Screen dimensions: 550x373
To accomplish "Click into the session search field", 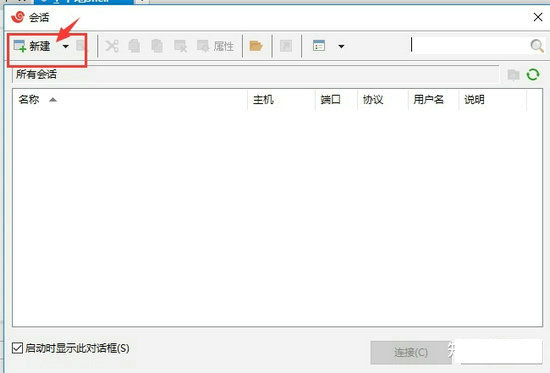I will [x=469, y=45].
